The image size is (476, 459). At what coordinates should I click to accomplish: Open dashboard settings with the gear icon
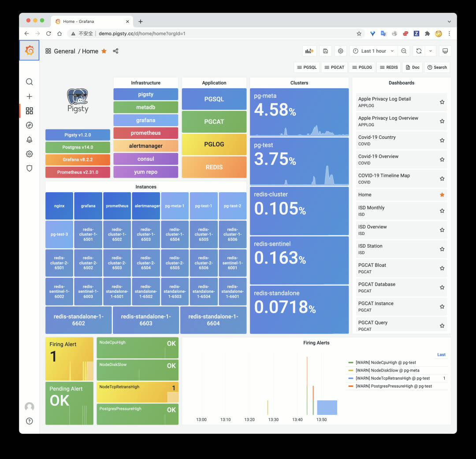[x=340, y=51]
